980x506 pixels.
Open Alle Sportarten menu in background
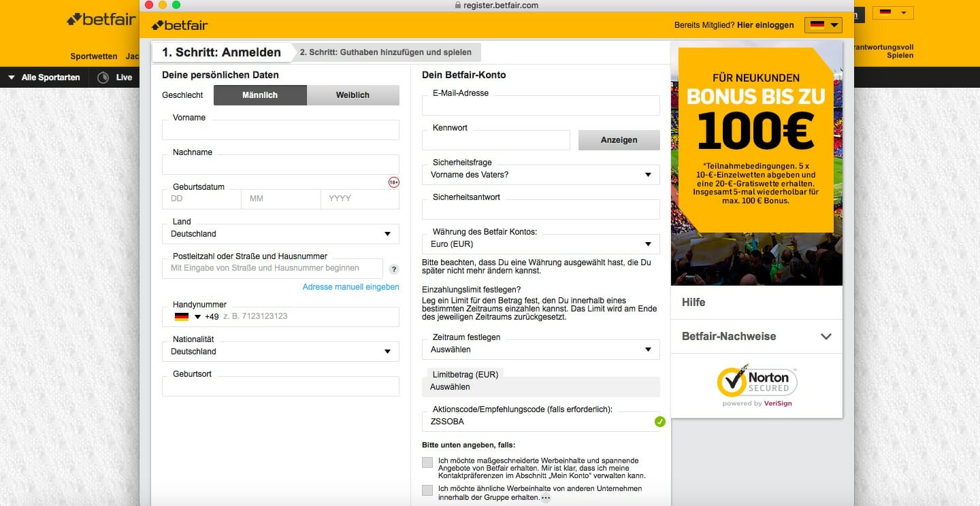44,78
